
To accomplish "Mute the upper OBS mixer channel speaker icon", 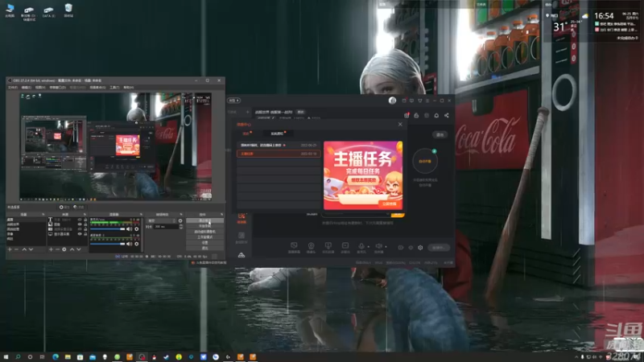I will [129, 229].
